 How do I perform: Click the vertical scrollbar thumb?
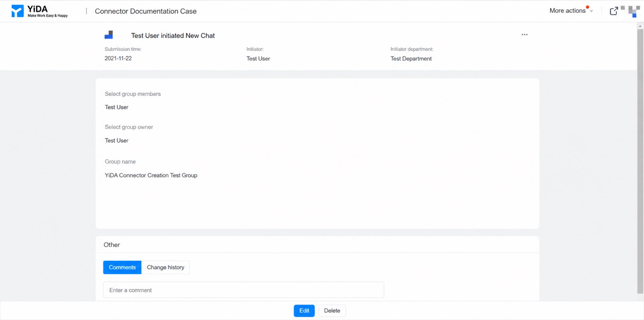coord(640,161)
